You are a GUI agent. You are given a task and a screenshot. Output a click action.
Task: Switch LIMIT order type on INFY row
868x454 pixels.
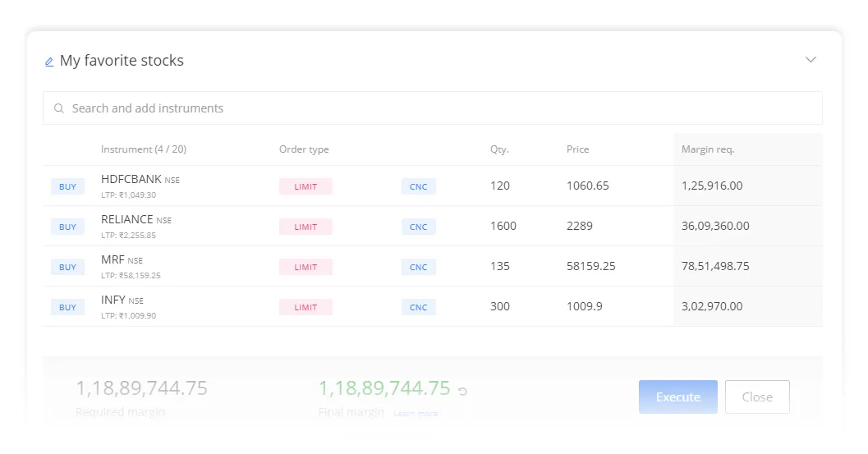click(305, 307)
